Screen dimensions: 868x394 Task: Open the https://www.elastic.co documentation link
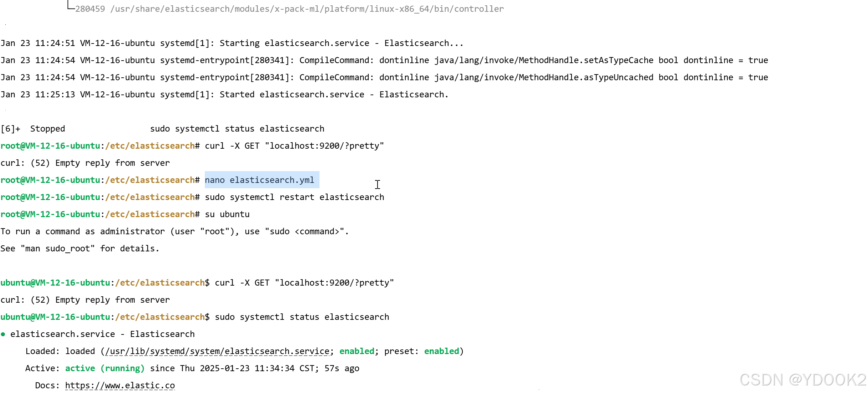(119, 385)
